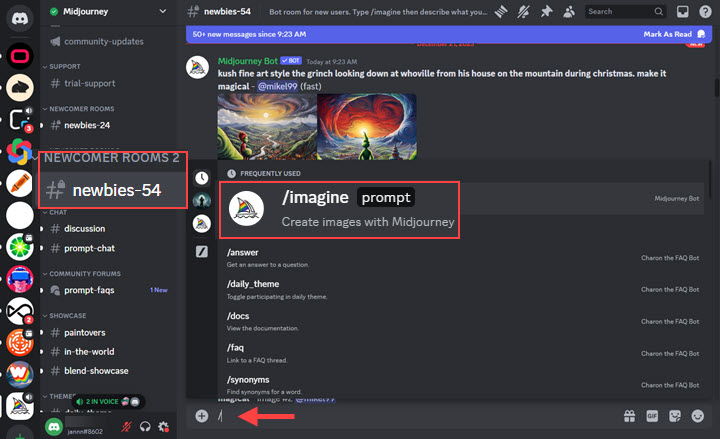The width and height of the screenshot is (720, 439).
Task: Open prompt-chat channel
Action: click(90, 248)
